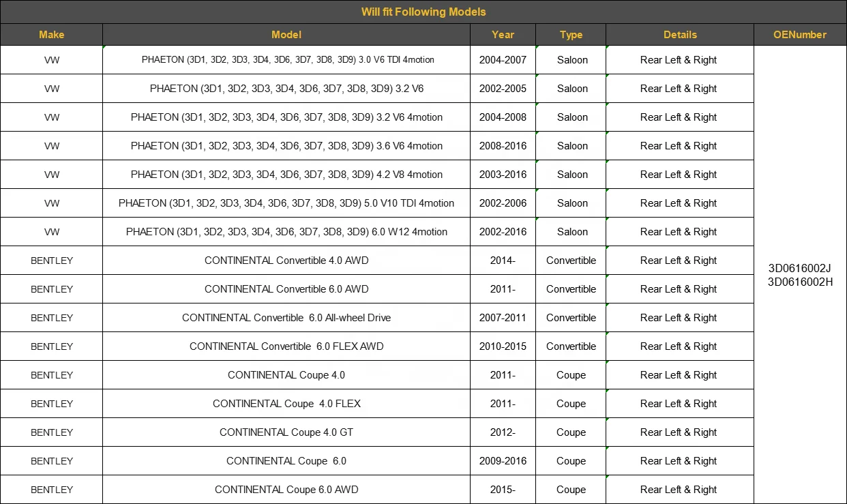Viewport: 847px width, 504px height.
Task: Click BENTLEY make cell in Coupe 4.0 GT row
Action: (x=51, y=432)
